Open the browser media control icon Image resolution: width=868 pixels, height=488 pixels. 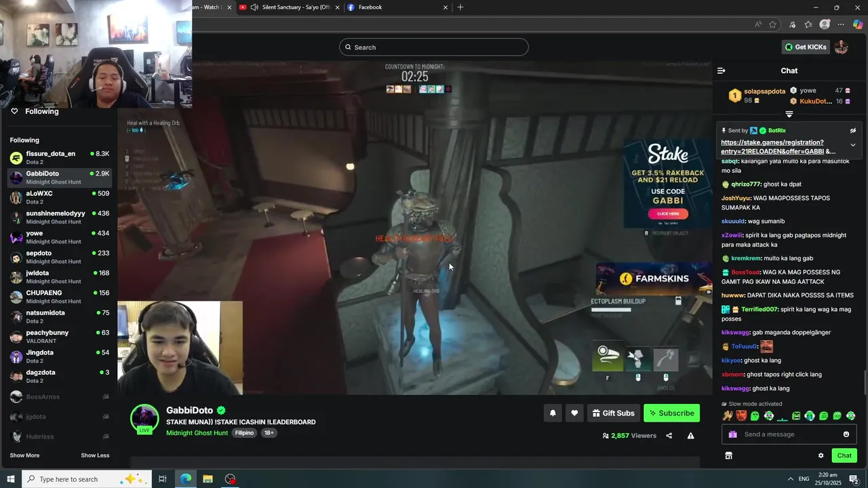[x=792, y=24]
